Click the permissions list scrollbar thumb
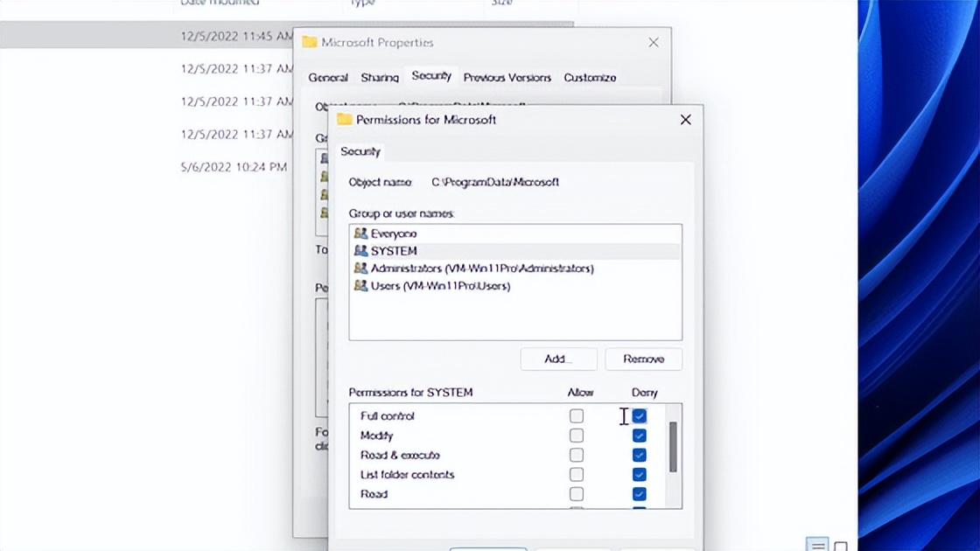This screenshot has width=980, height=551. click(x=673, y=447)
